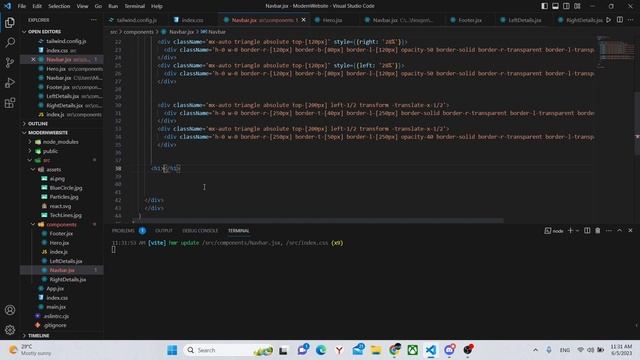Open the File menu

(x=22, y=6)
